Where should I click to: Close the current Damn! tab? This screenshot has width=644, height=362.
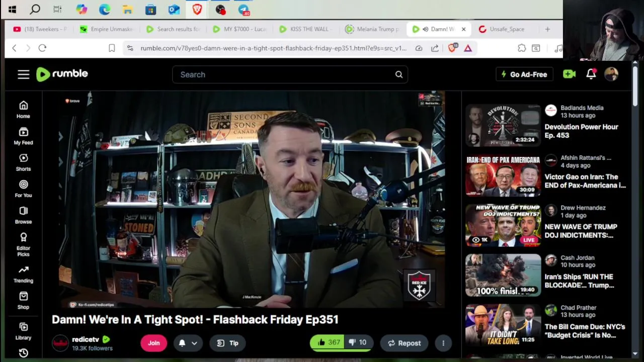pyautogui.click(x=463, y=29)
